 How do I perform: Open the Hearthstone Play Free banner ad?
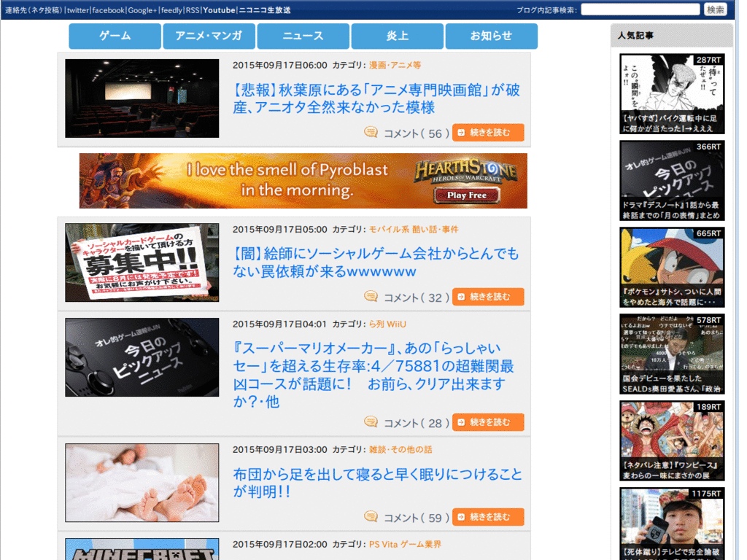(x=303, y=181)
